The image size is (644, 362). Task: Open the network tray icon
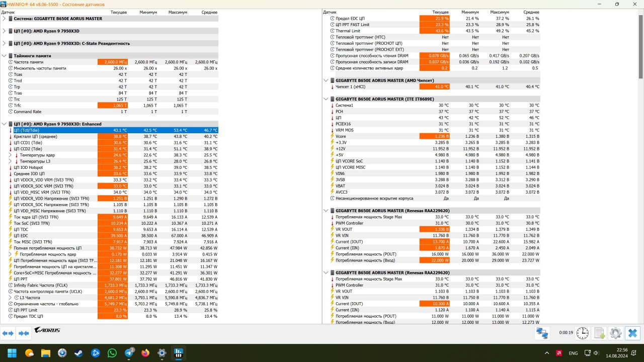588,353
